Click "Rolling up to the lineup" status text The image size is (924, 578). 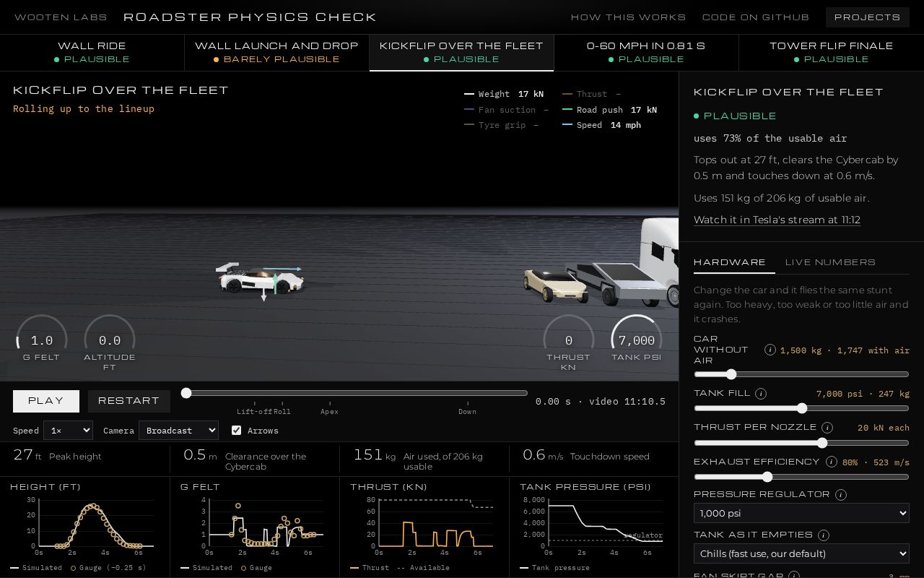tap(84, 109)
